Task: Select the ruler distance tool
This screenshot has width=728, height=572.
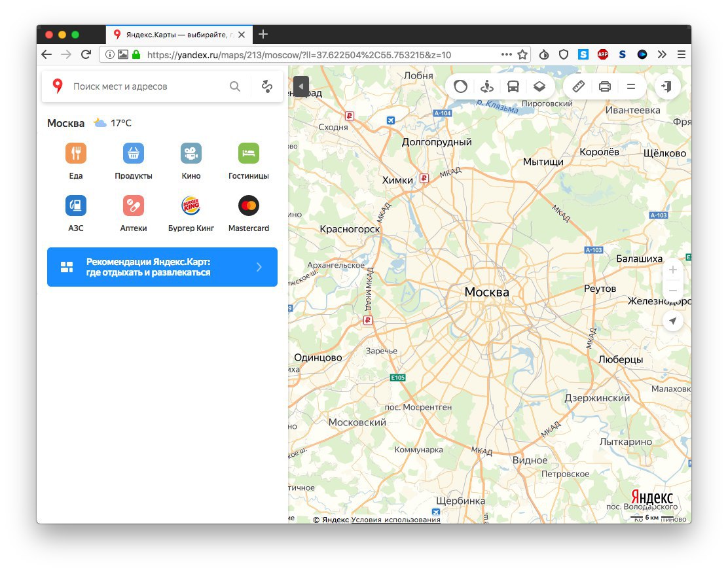Action: point(579,86)
